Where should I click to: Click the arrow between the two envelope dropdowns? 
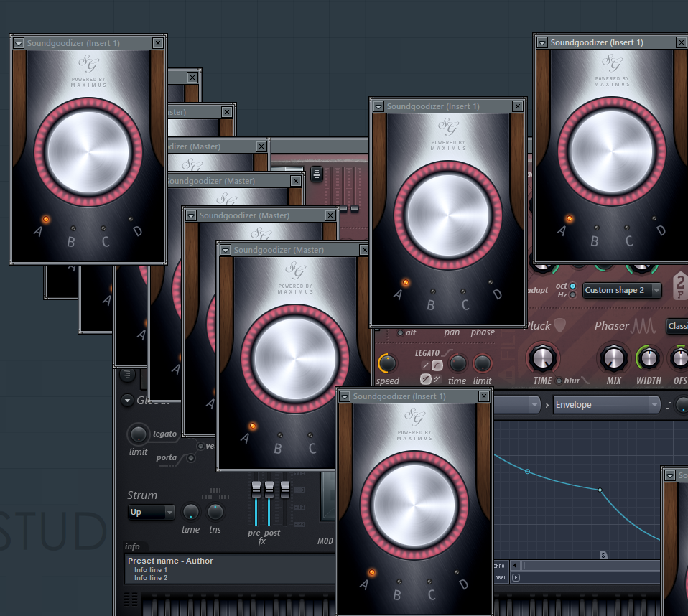point(547,406)
